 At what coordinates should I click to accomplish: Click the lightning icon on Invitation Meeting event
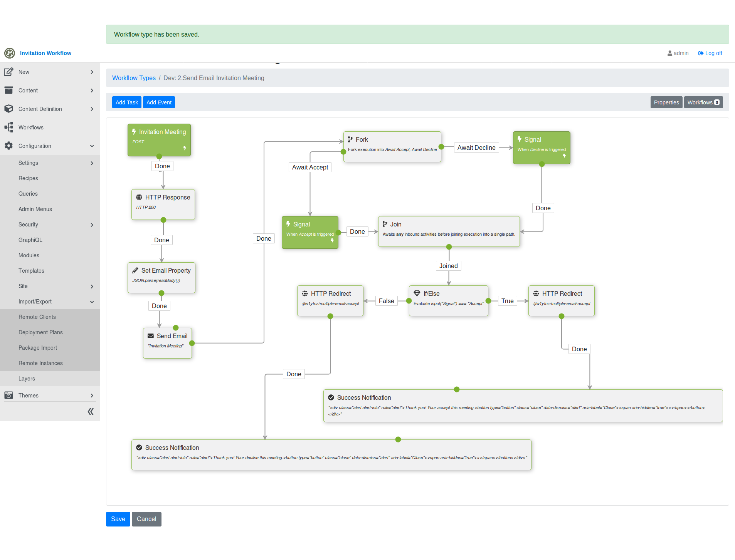point(134,131)
